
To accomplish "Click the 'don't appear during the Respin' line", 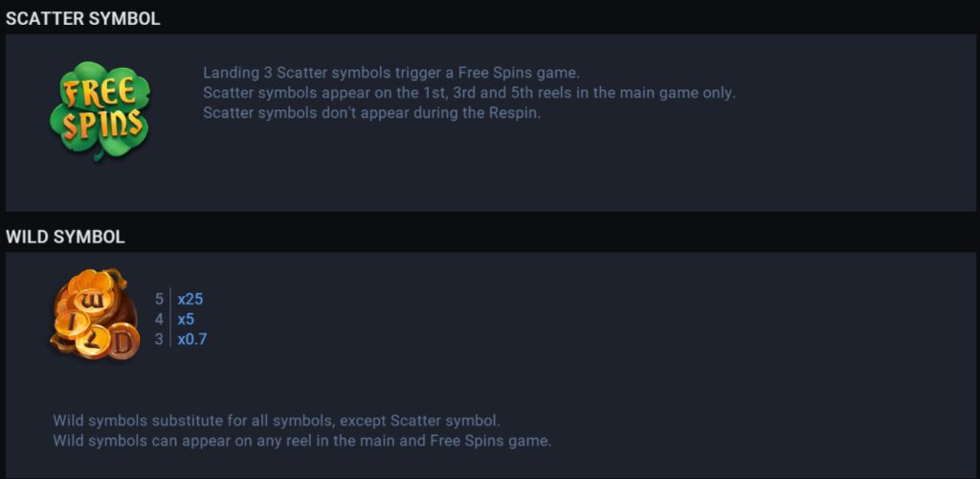I will [x=372, y=114].
